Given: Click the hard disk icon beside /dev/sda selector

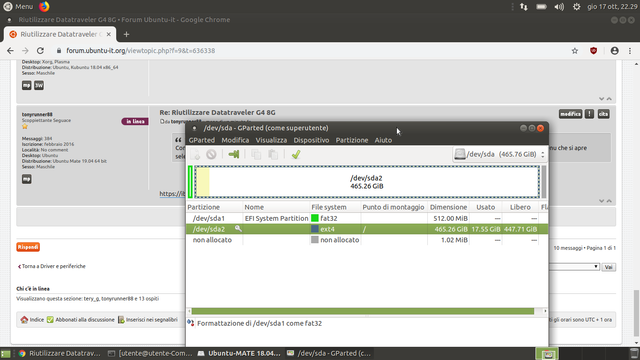Looking at the screenshot, I should (460, 154).
